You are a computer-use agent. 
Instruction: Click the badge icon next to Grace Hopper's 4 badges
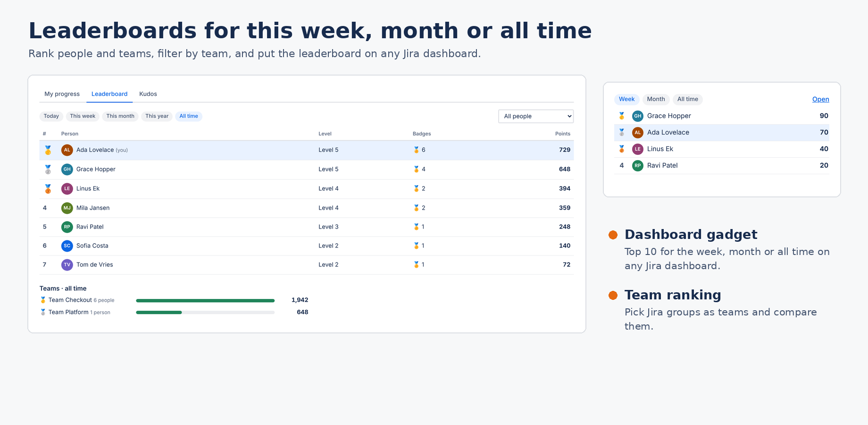[416, 169]
